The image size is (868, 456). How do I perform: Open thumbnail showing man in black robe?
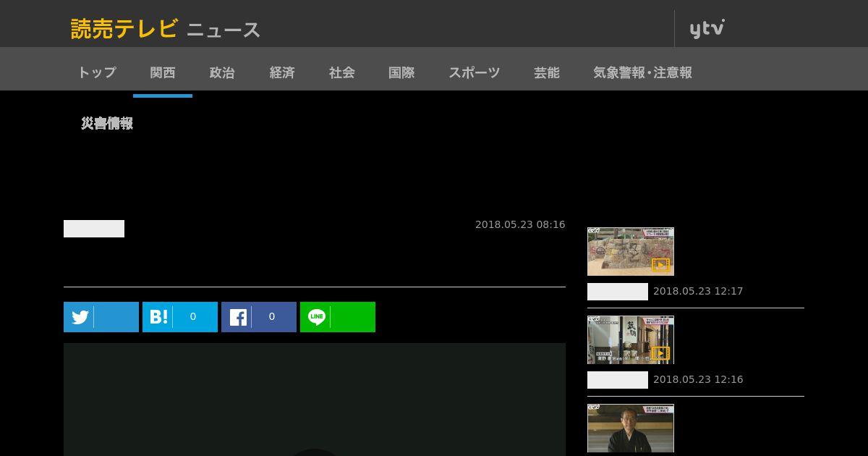click(x=631, y=428)
